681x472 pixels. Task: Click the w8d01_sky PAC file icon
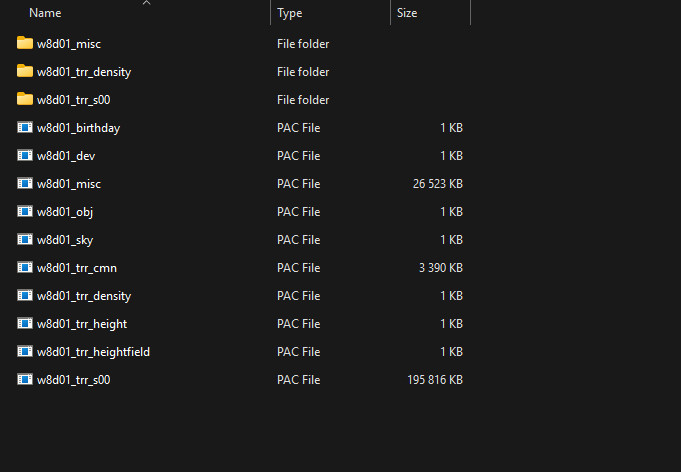tap(25, 239)
